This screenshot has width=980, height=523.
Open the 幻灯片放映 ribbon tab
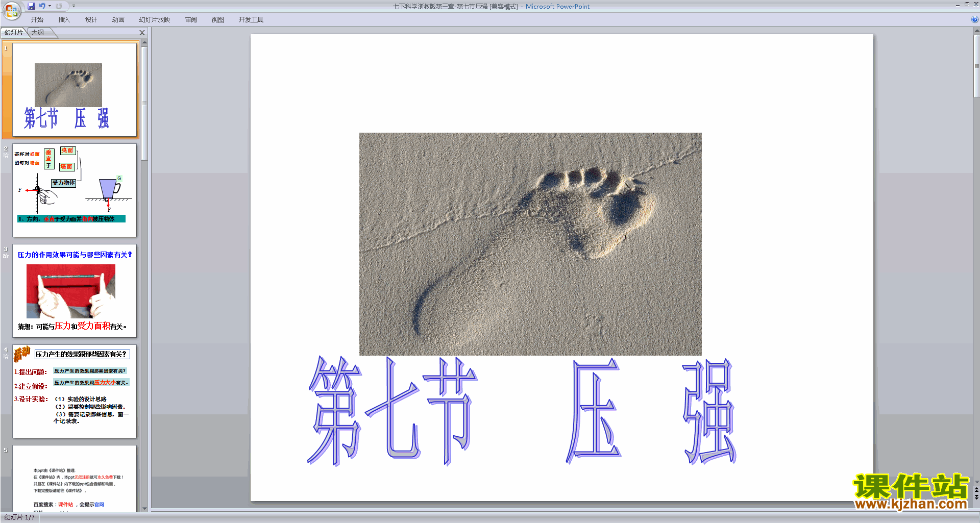pos(155,20)
